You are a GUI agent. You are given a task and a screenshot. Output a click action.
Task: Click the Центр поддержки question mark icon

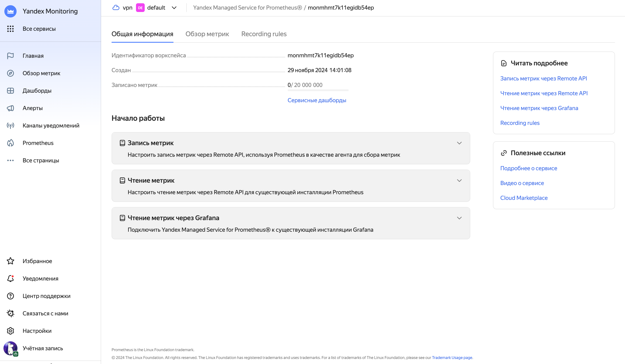coord(10,296)
